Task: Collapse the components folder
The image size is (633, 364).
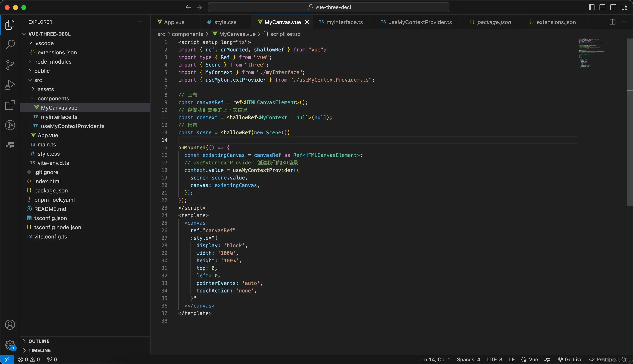Action: click(x=53, y=99)
